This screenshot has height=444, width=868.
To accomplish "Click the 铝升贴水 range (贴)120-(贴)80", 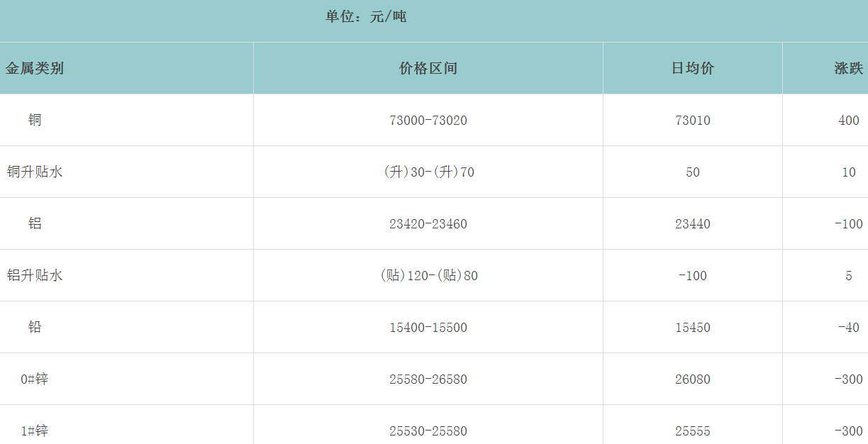I will click(429, 276).
